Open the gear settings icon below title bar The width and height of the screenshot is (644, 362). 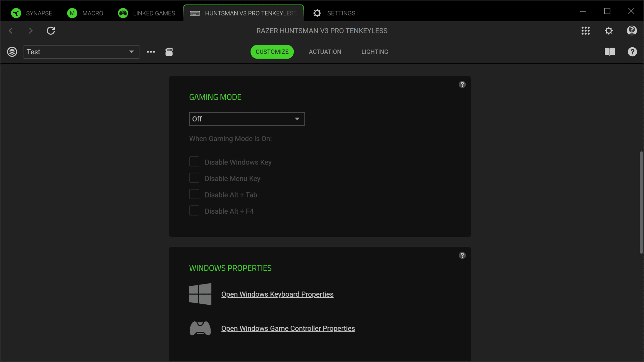click(609, 31)
